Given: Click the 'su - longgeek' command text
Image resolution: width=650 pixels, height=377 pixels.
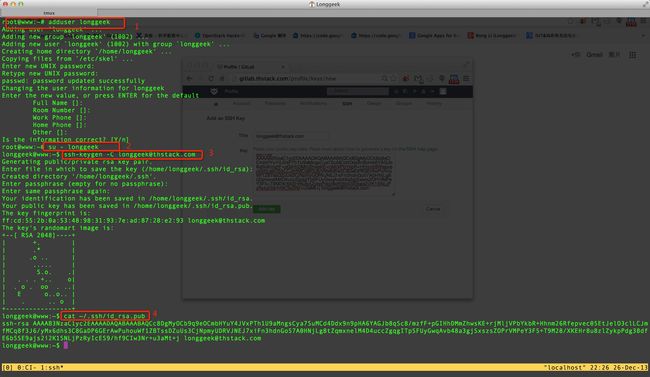Looking at the screenshot, I should 74,147.
